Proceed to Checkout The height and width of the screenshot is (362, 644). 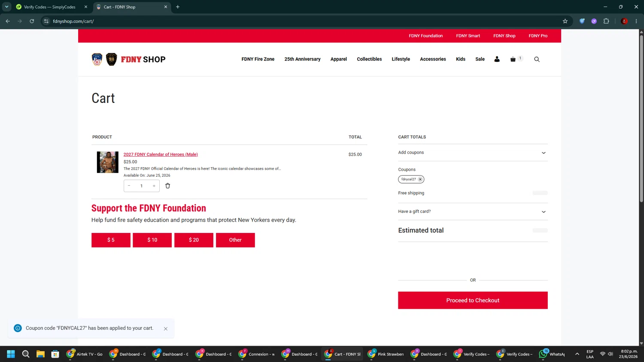click(473, 300)
